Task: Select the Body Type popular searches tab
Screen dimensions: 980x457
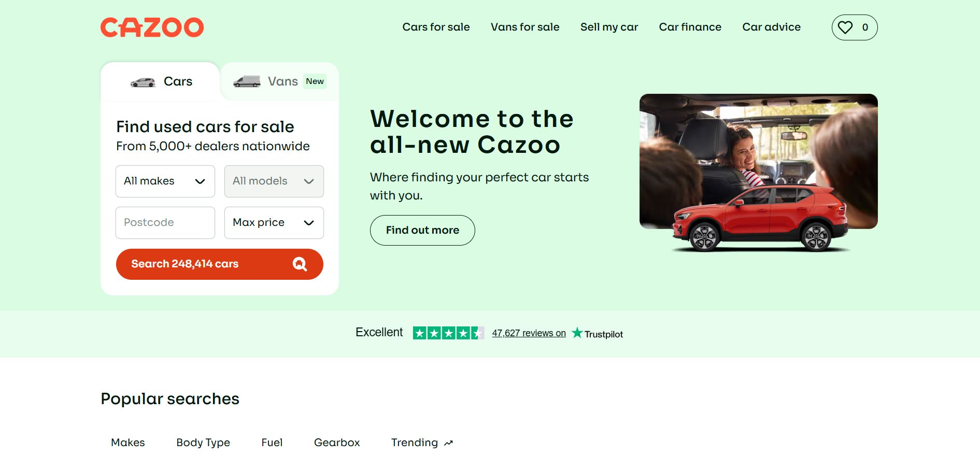Action: [x=203, y=442]
